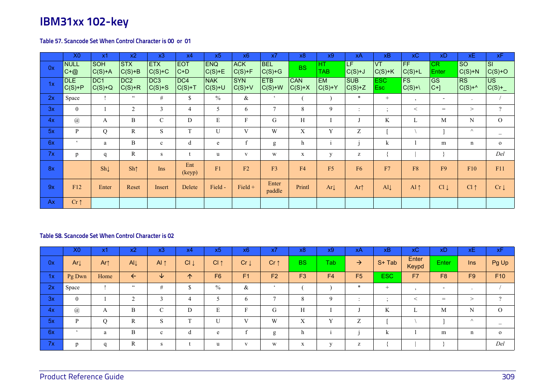Viewport: 555px width, 392px height.
Task: Select the green 'ESC Esc' cell in Table 57
Action: click(x=387, y=85)
